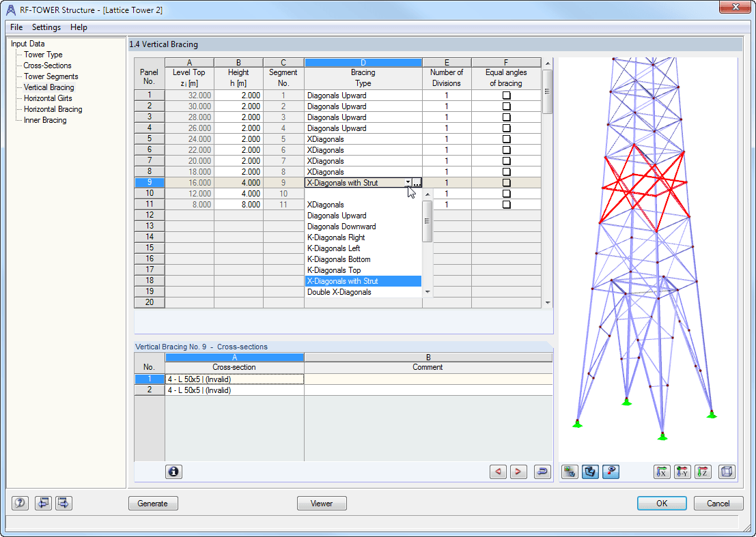Click the Generate button
The width and height of the screenshot is (756, 537).
tap(153, 504)
